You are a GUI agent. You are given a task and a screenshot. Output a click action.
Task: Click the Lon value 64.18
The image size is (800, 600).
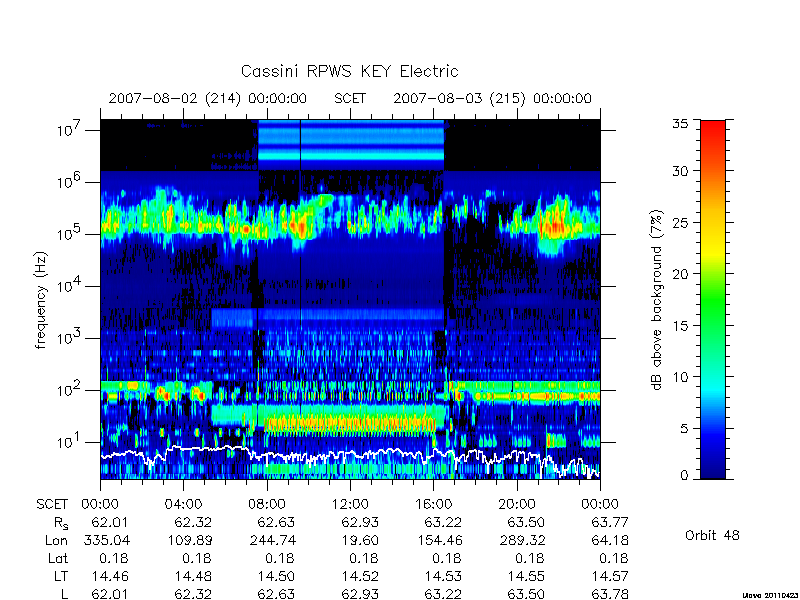tap(610, 540)
